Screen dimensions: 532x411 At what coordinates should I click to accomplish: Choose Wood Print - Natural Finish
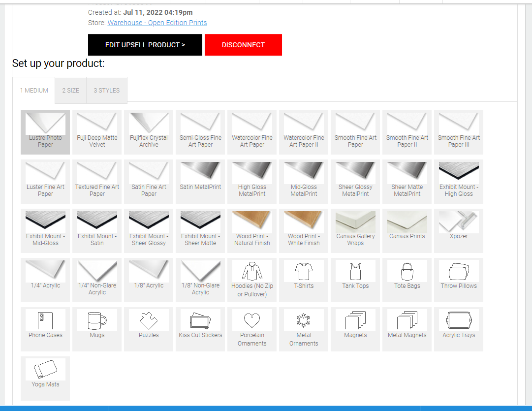click(252, 231)
